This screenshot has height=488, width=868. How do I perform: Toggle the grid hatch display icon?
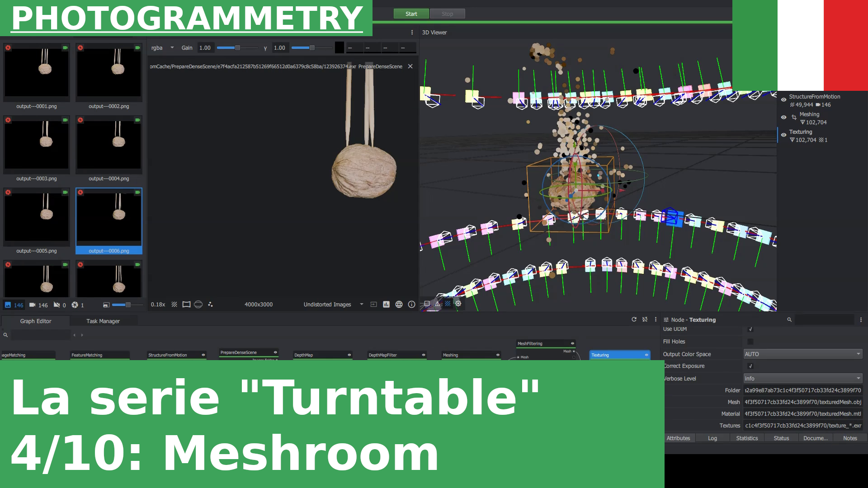174,305
